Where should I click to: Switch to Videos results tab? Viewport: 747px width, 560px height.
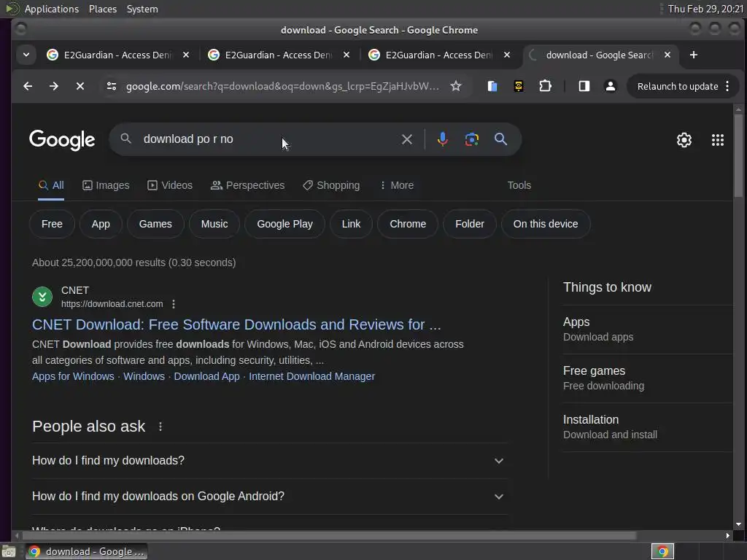[170, 185]
